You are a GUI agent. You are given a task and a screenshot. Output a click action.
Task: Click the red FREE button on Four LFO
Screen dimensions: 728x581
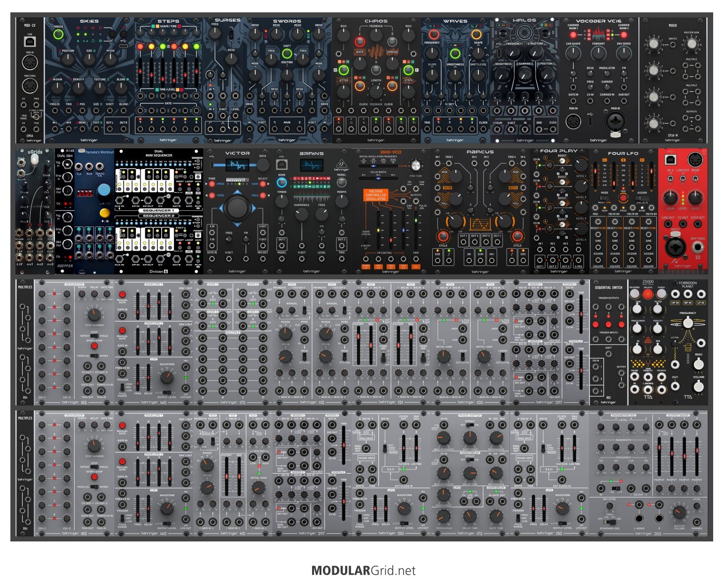tap(623, 198)
